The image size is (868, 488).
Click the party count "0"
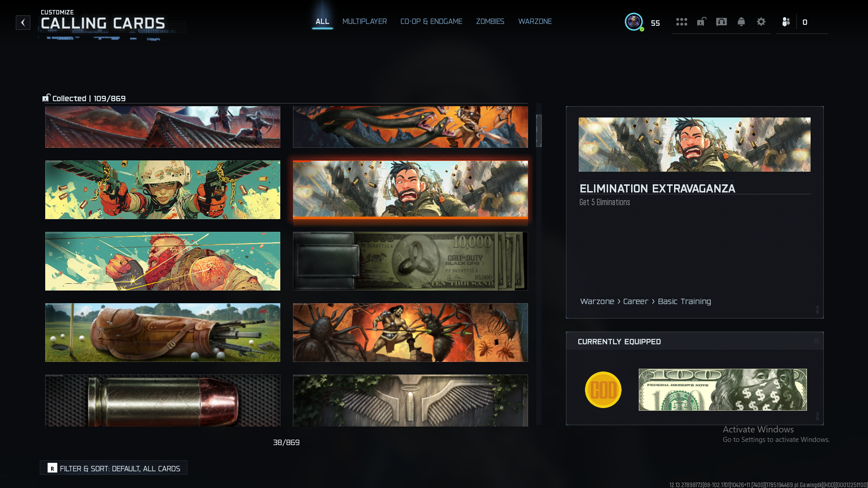(x=805, y=22)
